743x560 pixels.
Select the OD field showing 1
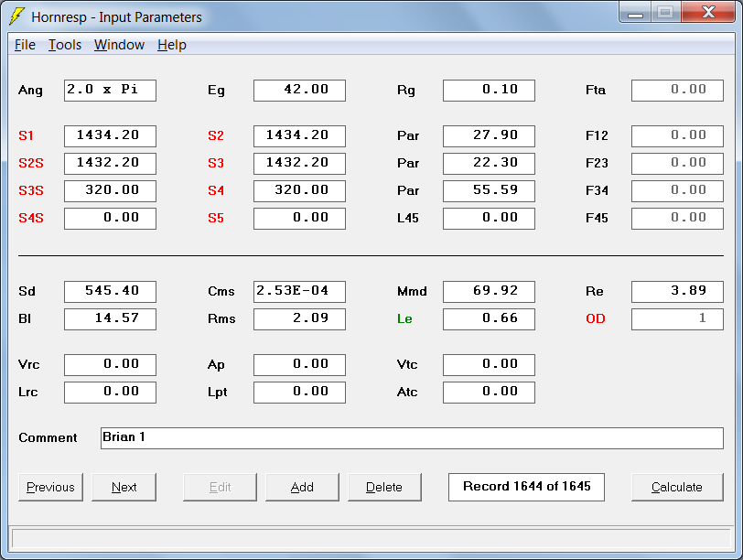678,318
